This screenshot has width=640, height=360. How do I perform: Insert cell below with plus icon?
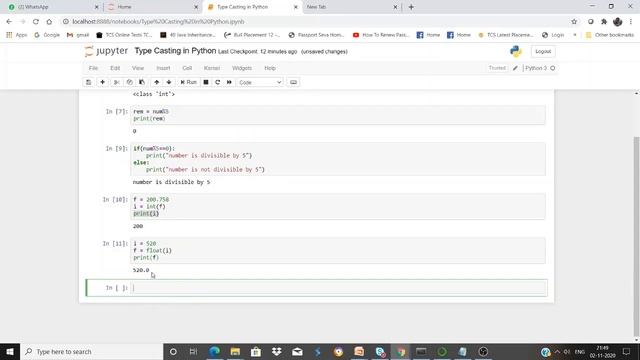pos(102,82)
